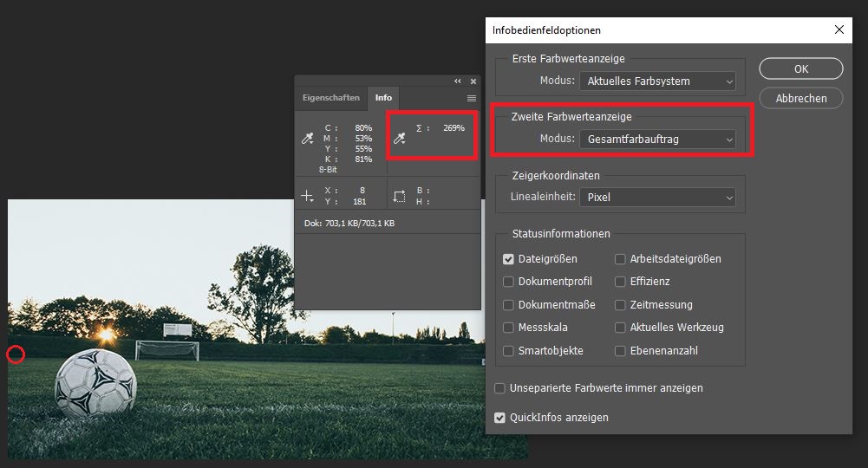
Task: Confirm the dialog with OK
Action: coord(800,69)
